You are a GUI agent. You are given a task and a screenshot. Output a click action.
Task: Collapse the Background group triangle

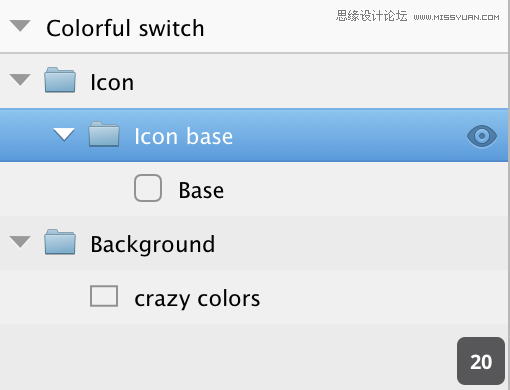click(20, 242)
